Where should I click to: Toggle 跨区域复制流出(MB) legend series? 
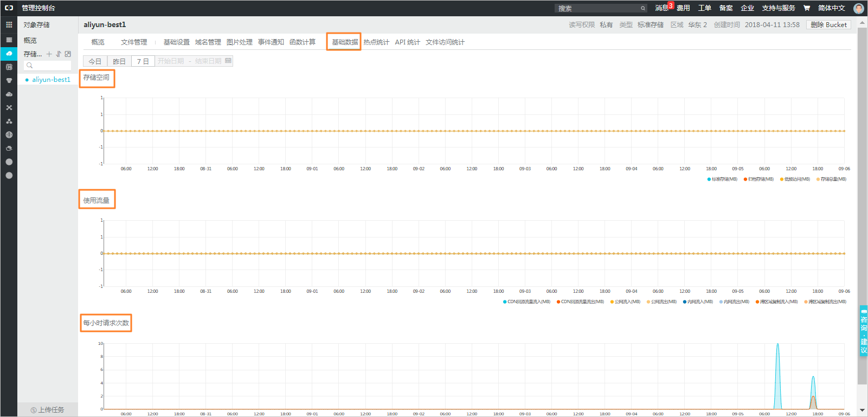click(x=825, y=301)
